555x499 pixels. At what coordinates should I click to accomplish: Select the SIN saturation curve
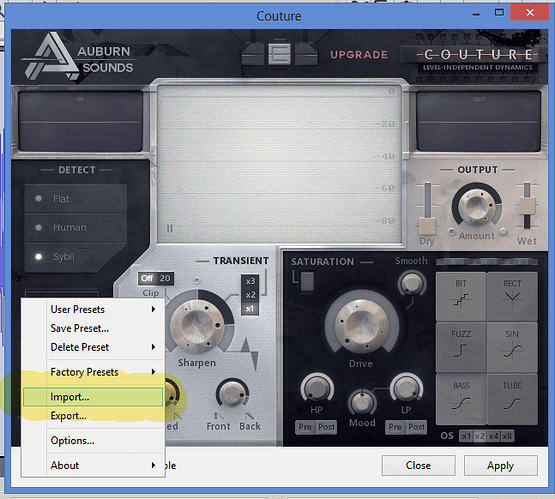click(512, 347)
